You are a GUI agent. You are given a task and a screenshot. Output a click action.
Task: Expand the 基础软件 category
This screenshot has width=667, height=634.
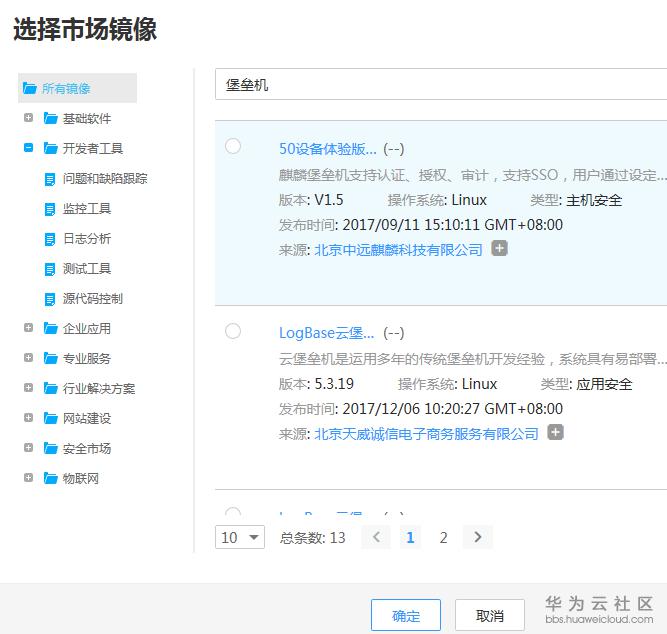click(x=29, y=117)
